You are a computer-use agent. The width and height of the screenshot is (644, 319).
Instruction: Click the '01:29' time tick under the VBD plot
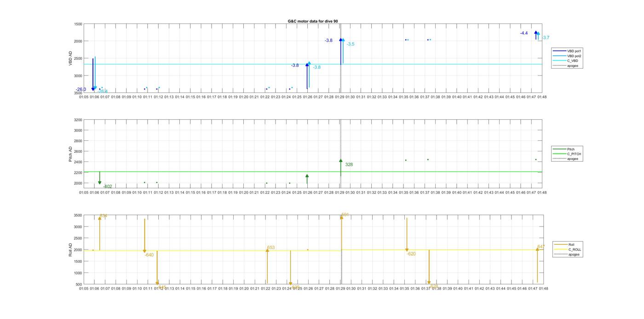(x=339, y=97)
